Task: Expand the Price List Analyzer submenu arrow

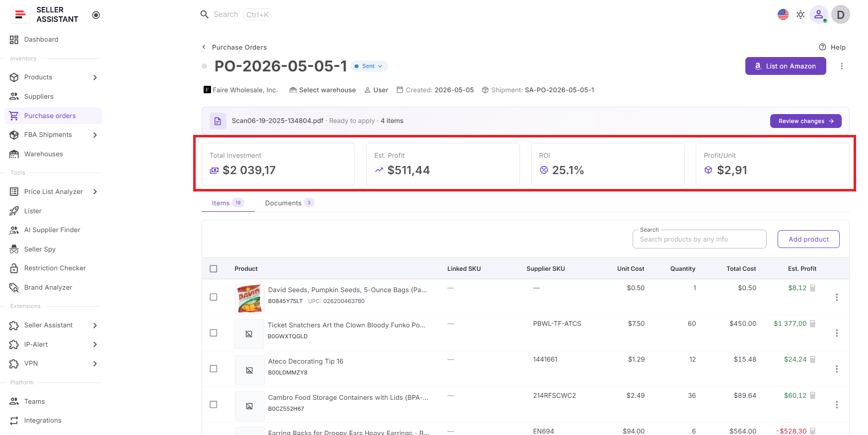Action: [x=95, y=192]
